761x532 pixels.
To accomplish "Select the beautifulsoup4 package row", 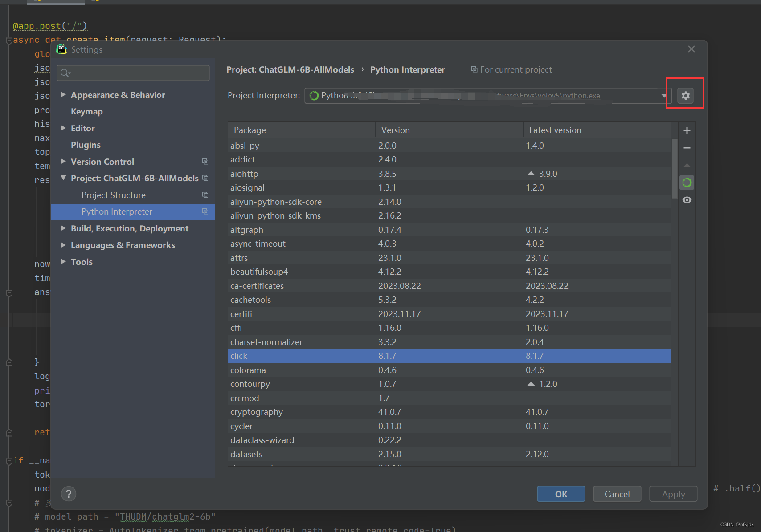I will click(450, 272).
